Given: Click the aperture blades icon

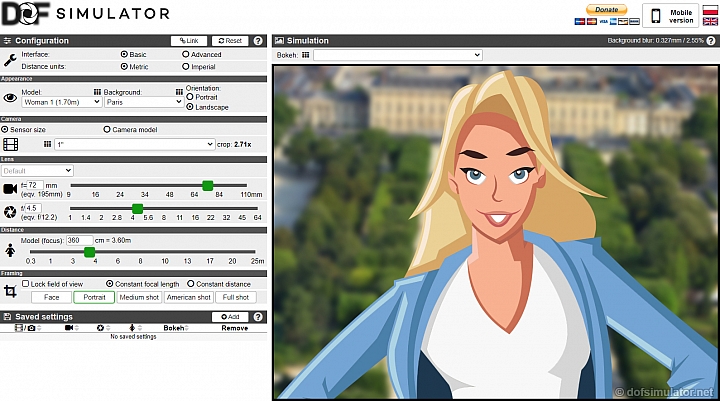Looking at the screenshot, I should click(x=10, y=212).
